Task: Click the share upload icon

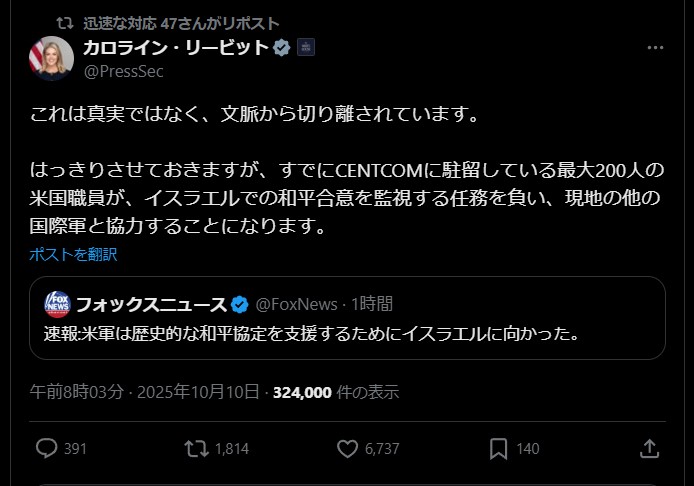Action: (648, 449)
